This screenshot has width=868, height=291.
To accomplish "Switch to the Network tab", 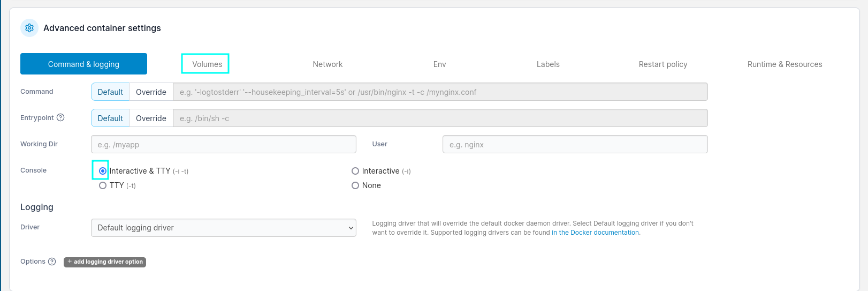I will point(328,64).
